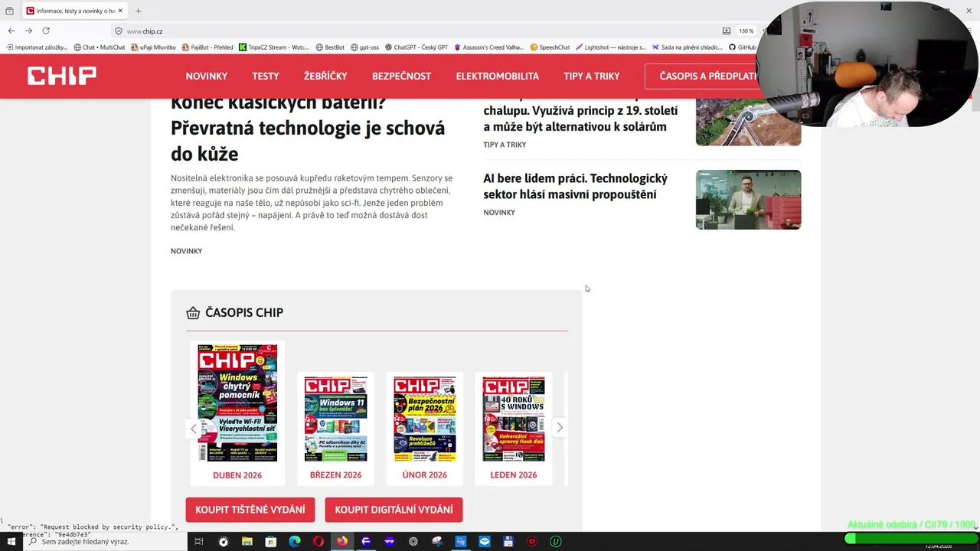This screenshot has width=980, height=551.
Task: Open Task View in the taskbar
Action: tap(198, 542)
